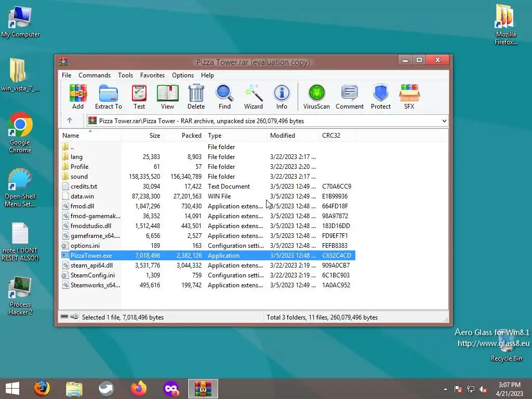
Task: Open Process Hacker 2 desktop shortcut
Action: (x=20, y=296)
